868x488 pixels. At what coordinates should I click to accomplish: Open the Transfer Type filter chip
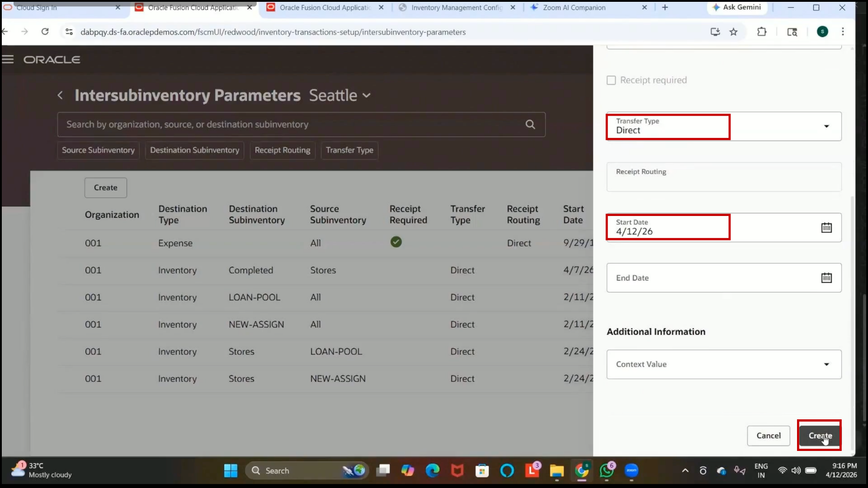tap(349, 150)
